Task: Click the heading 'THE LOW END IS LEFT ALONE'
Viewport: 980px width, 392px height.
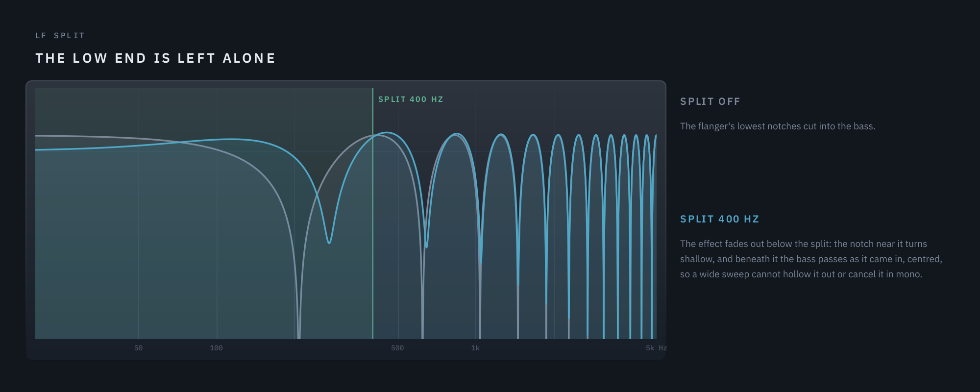Action: pyautogui.click(x=155, y=58)
